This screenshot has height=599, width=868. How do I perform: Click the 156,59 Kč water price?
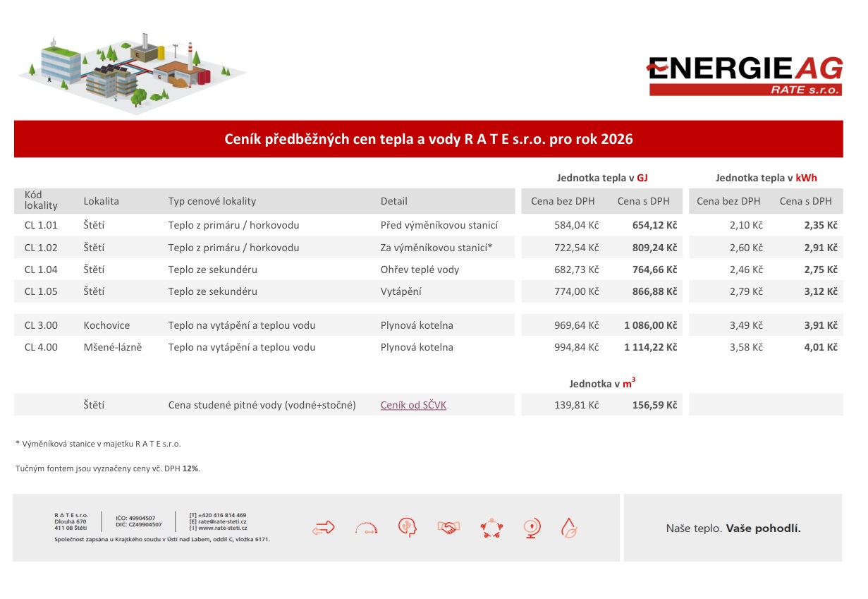coord(654,405)
